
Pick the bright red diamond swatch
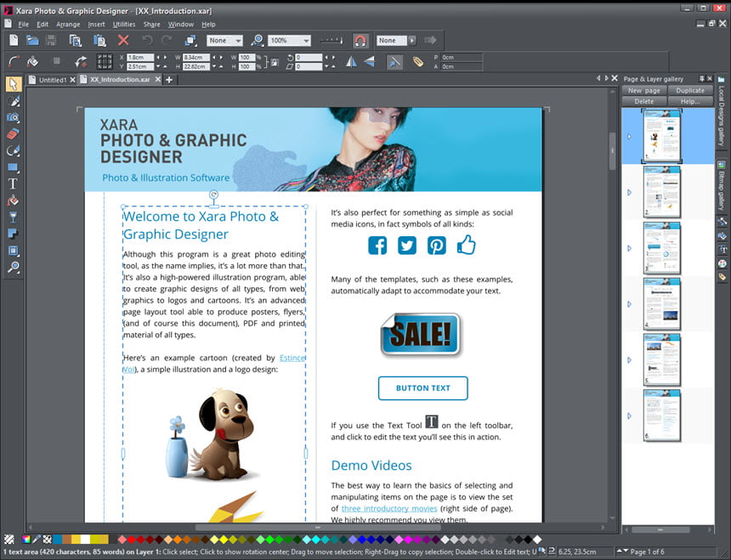(132, 539)
